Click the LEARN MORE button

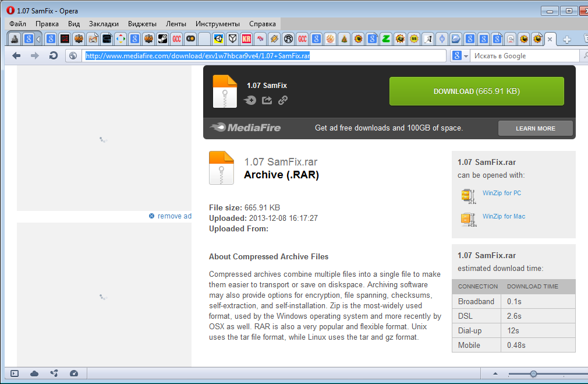pyautogui.click(x=536, y=128)
